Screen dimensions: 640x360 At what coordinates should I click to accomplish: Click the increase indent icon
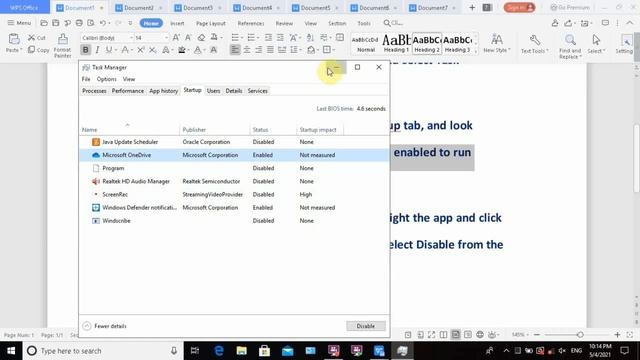click(280, 38)
